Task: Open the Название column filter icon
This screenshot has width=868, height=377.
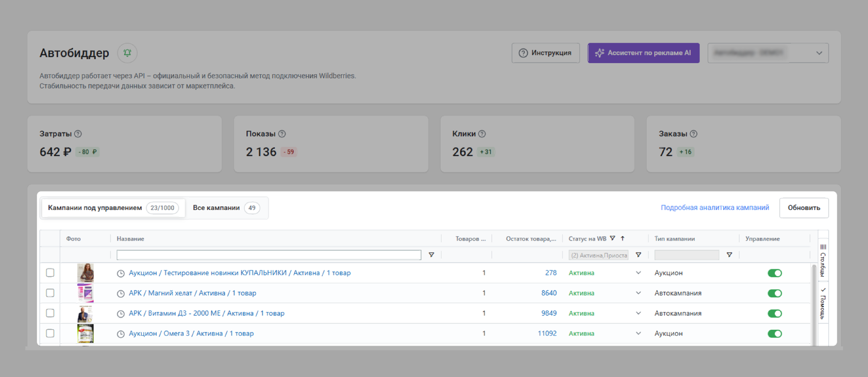Action: 431,255
